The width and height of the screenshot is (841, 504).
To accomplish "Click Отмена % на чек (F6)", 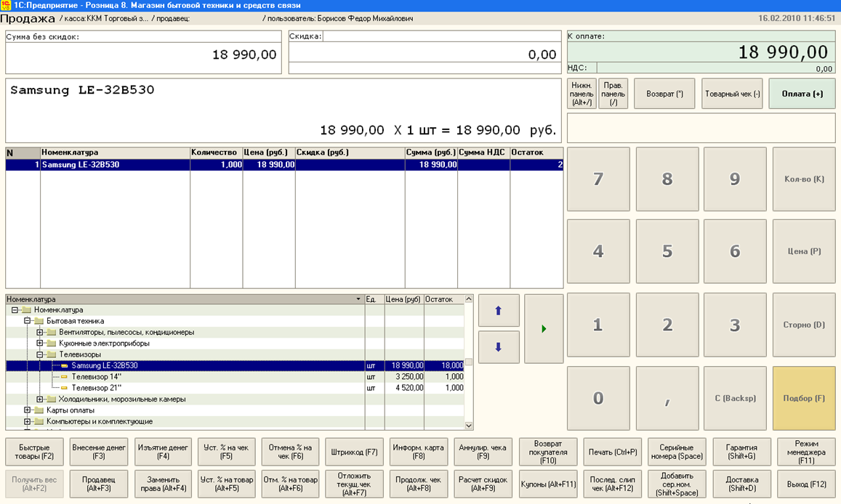I will [290, 452].
